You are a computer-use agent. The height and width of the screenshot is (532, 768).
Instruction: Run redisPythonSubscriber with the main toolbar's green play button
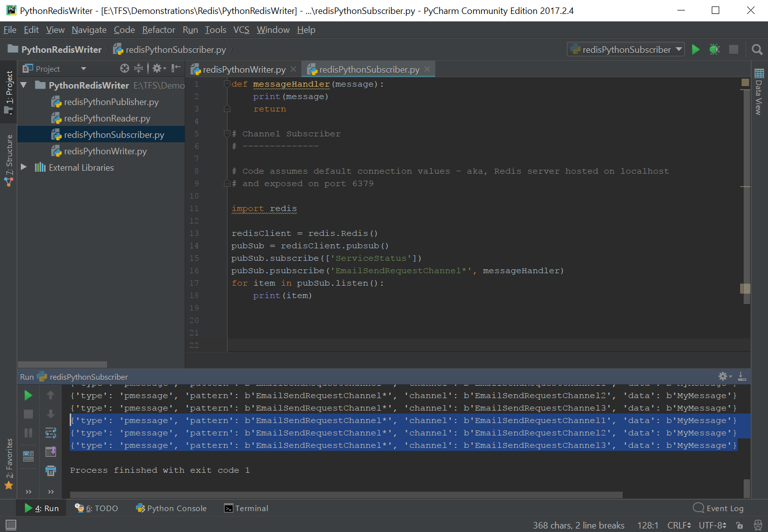click(696, 49)
